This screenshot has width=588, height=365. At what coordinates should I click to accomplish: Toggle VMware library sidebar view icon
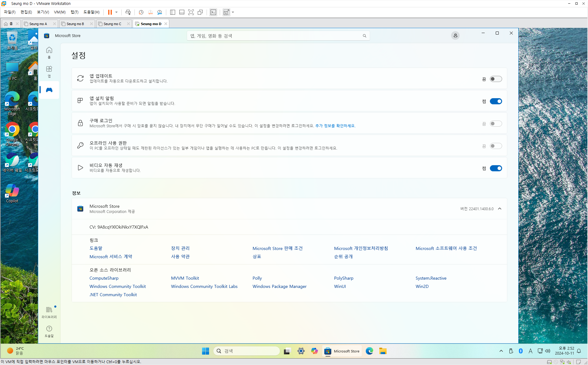click(173, 12)
